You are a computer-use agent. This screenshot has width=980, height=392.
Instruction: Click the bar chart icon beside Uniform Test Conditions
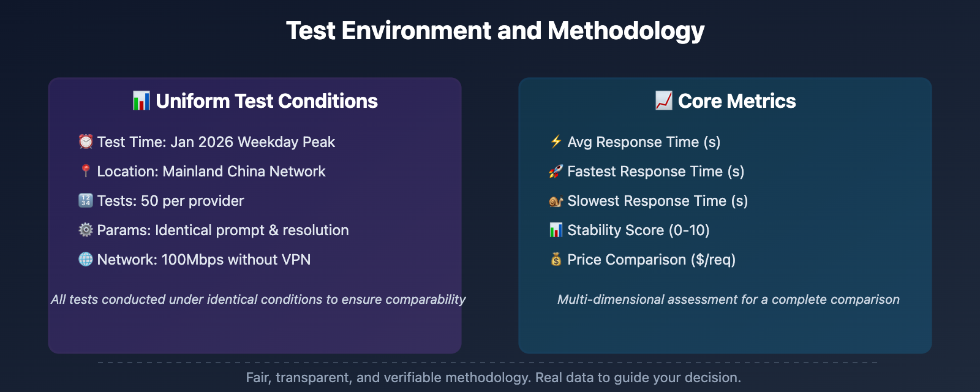coord(141,101)
